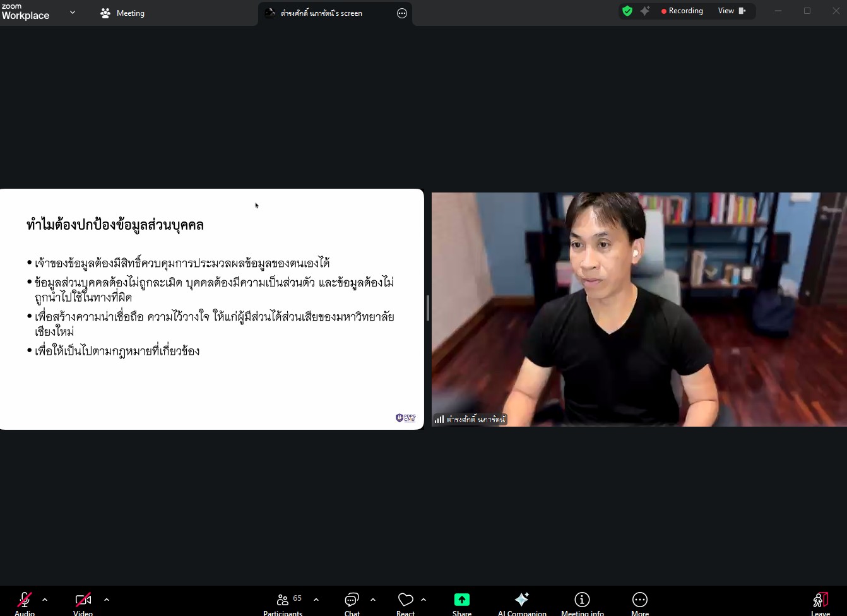Viewport: 847px width, 616px height.
Task: Open the More options menu
Action: (639, 601)
